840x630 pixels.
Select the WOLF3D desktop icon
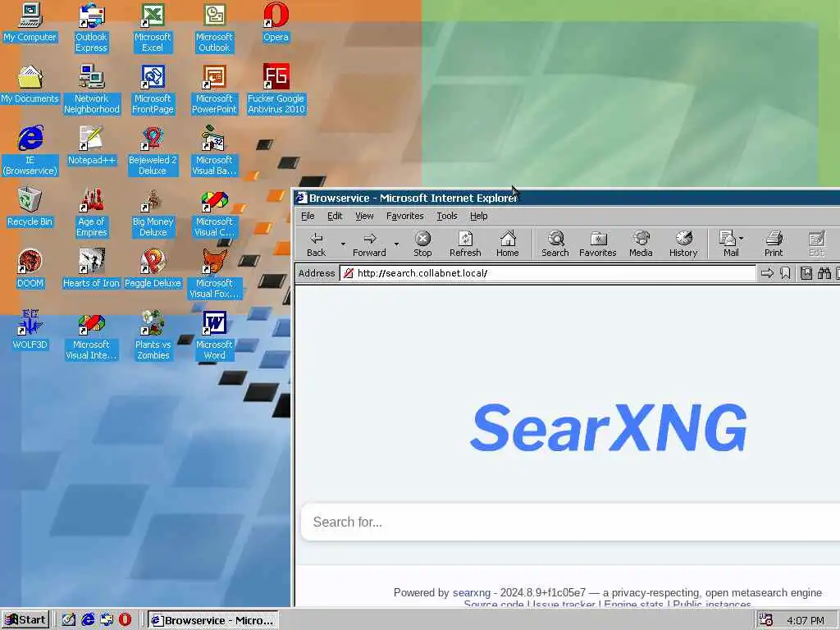click(x=30, y=331)
